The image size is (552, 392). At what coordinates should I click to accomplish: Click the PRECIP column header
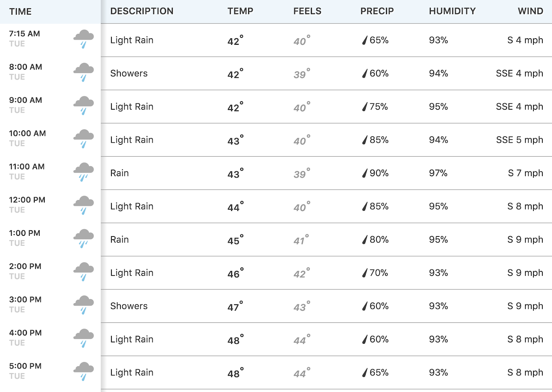point(377,11)
